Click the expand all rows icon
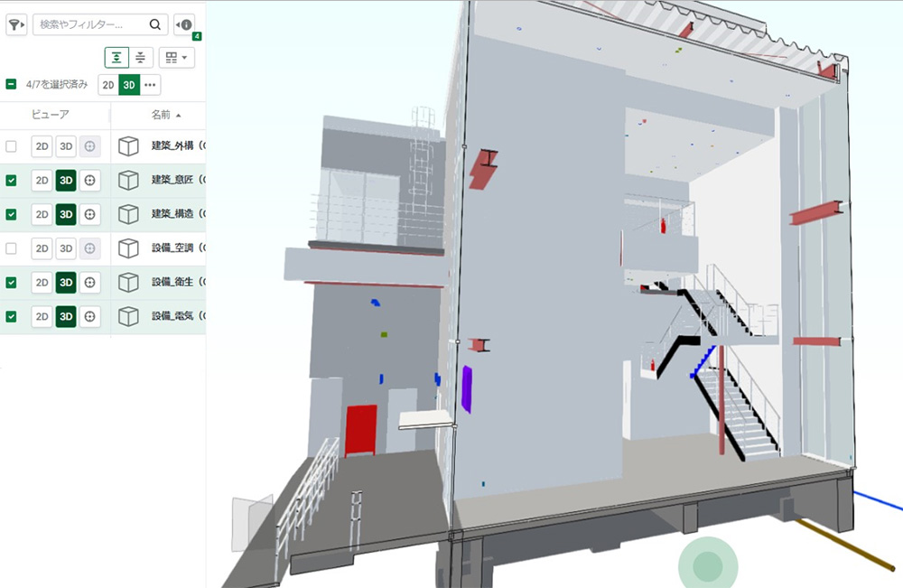Screen dimensions: 903x588 point(116,58)
